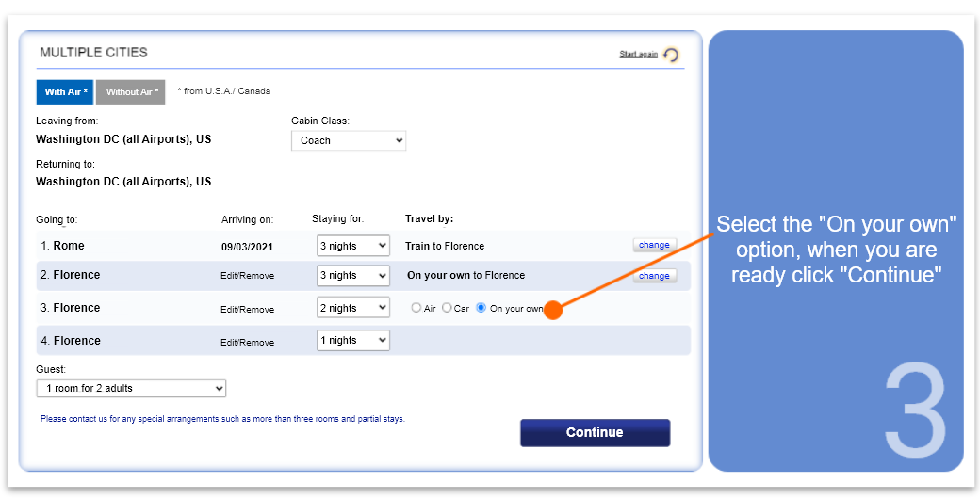This screenshot has width=980, height=499.
Task: Switch to the Without Air tab
Action: (x=131, y=91)
